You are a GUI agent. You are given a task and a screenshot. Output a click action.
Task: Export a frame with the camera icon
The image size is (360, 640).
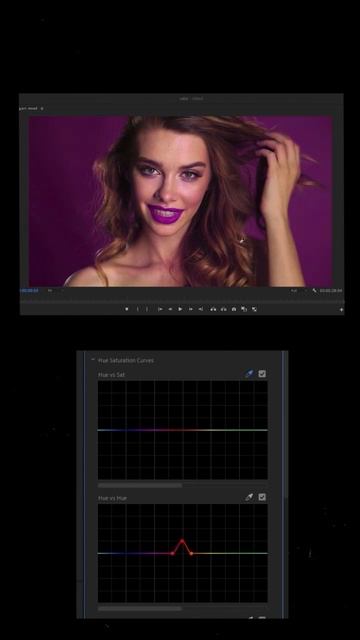[x=234, y=309]
